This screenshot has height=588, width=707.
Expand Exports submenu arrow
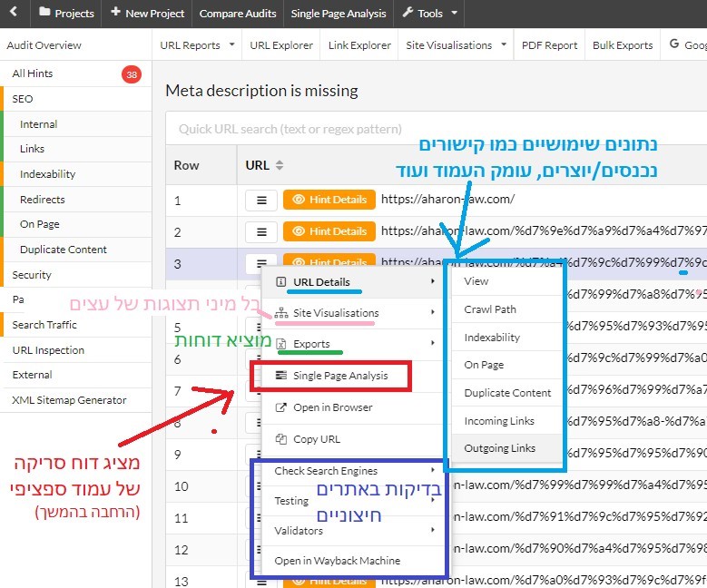[x=432, y=343]
